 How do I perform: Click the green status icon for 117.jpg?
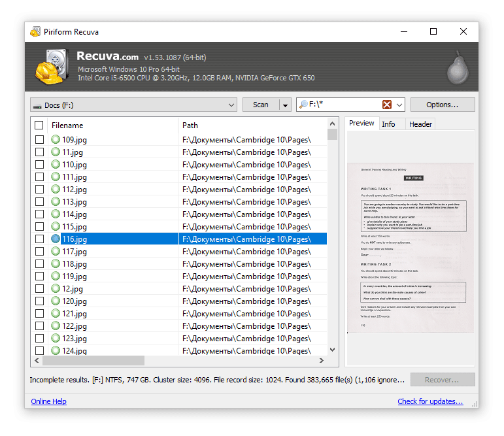point(56,251)
